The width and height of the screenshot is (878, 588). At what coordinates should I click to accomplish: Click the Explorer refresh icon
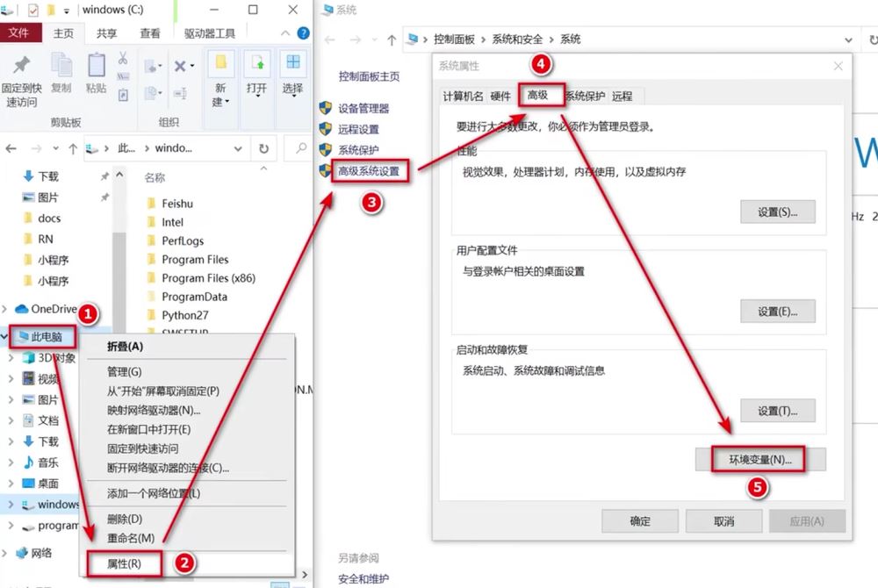click(x=263, y=148)
